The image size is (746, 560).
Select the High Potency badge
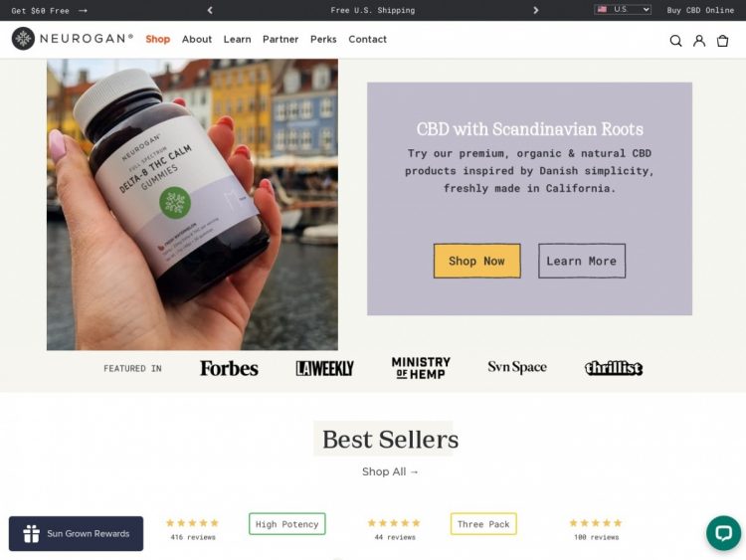point(286,524)
